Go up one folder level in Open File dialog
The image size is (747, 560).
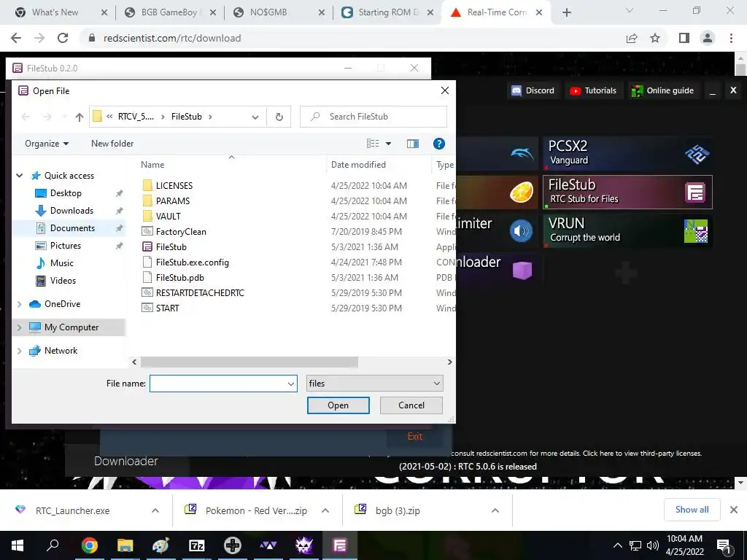click(80, 117)
